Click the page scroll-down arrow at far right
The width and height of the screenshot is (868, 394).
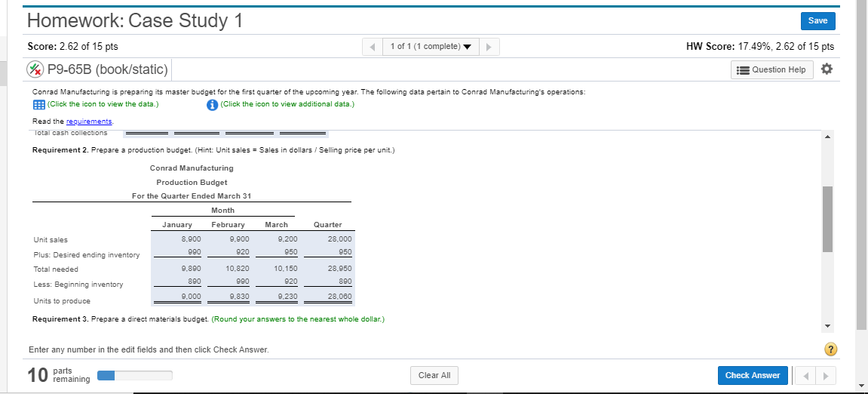click(x=860, y=386)
